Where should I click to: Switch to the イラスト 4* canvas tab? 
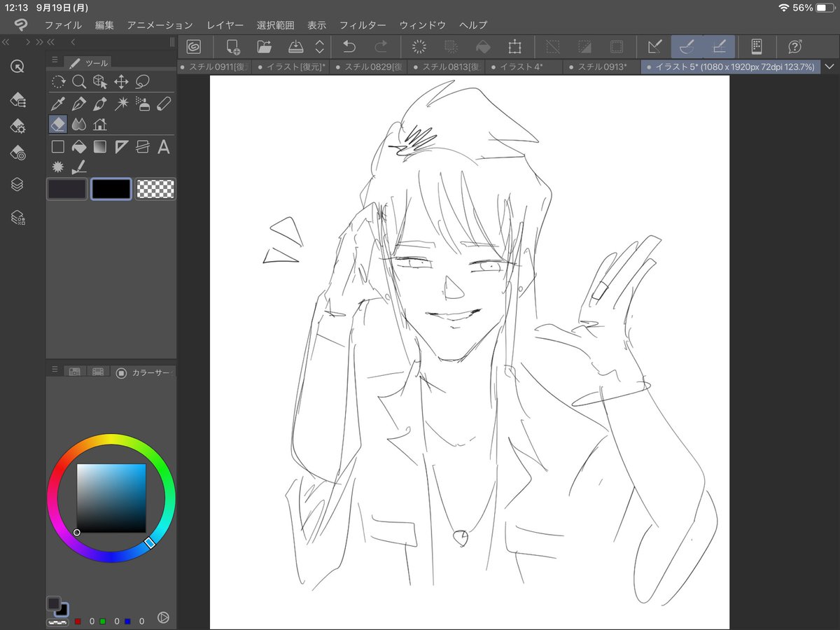(524, 67)
